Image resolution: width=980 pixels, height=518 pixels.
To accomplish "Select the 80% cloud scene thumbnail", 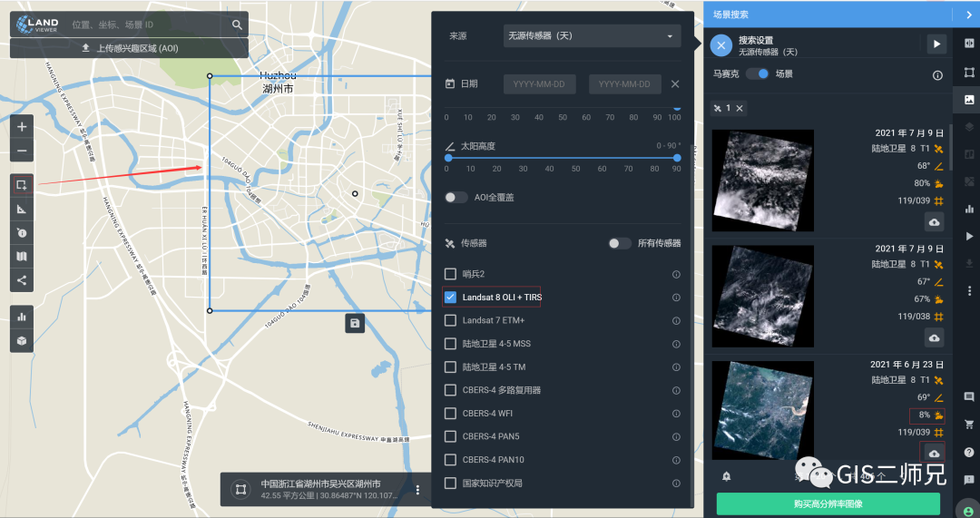I will pyautogui.click(x=763, y=181).
